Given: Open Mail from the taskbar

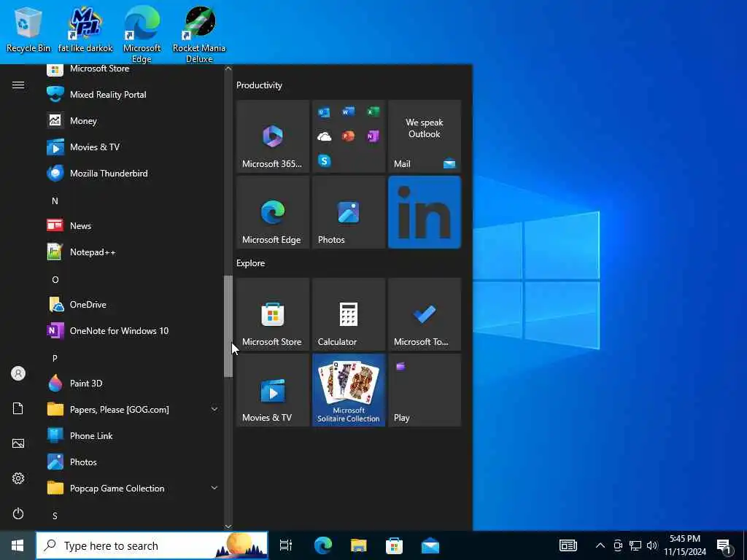Looking at the screenshot, I should 430,545.
